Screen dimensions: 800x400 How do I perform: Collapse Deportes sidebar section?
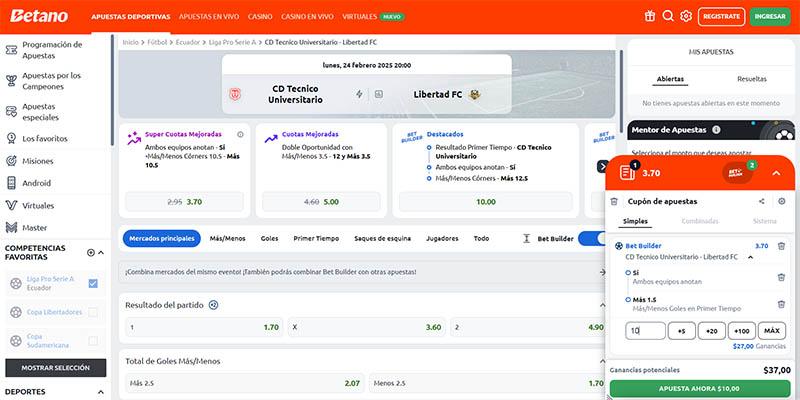tap(101, 392)
